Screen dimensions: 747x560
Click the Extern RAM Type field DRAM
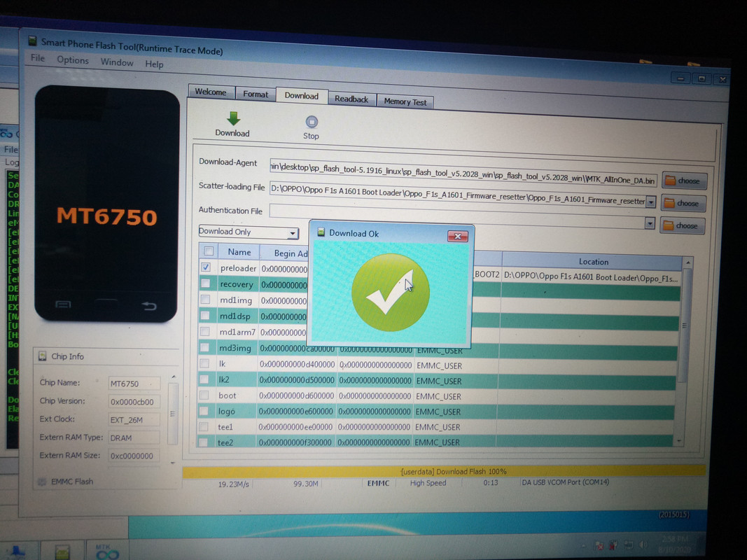click(134, 437)
